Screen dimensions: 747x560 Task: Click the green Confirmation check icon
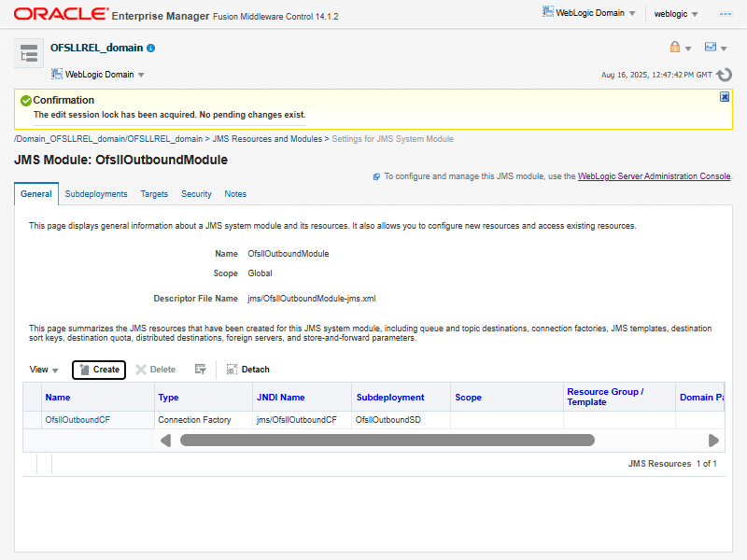pyautogui.click(x=26, y=101)
